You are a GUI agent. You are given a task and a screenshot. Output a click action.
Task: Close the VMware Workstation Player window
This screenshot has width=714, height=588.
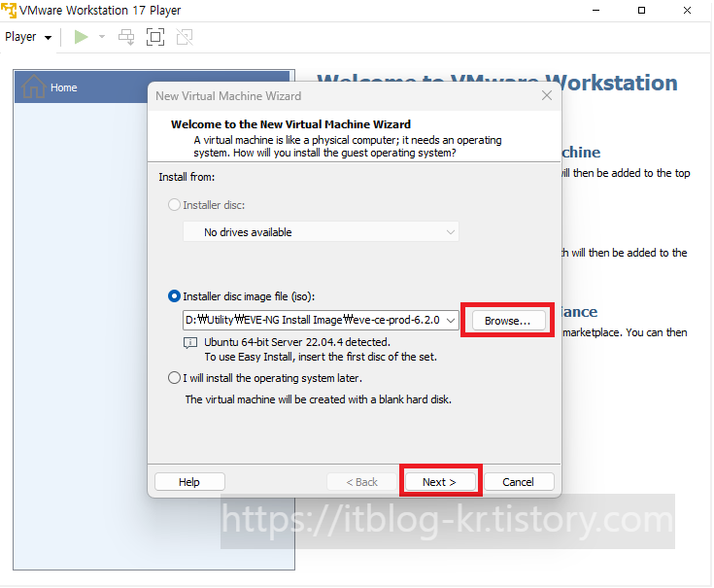(687, 10)
